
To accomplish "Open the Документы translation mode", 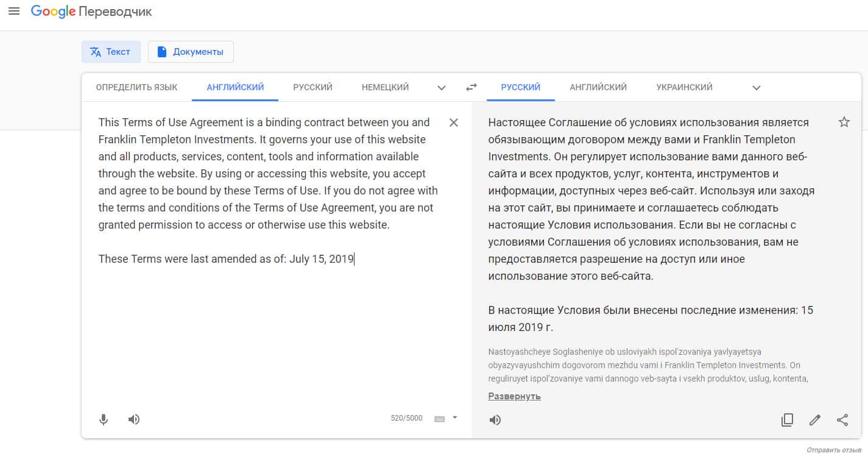I will [x=191, y=52].
